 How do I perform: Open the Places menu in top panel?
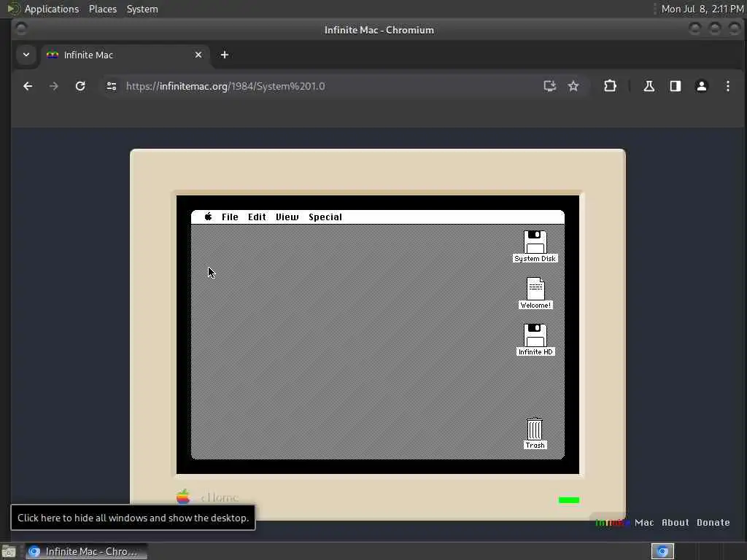point(102,9)
